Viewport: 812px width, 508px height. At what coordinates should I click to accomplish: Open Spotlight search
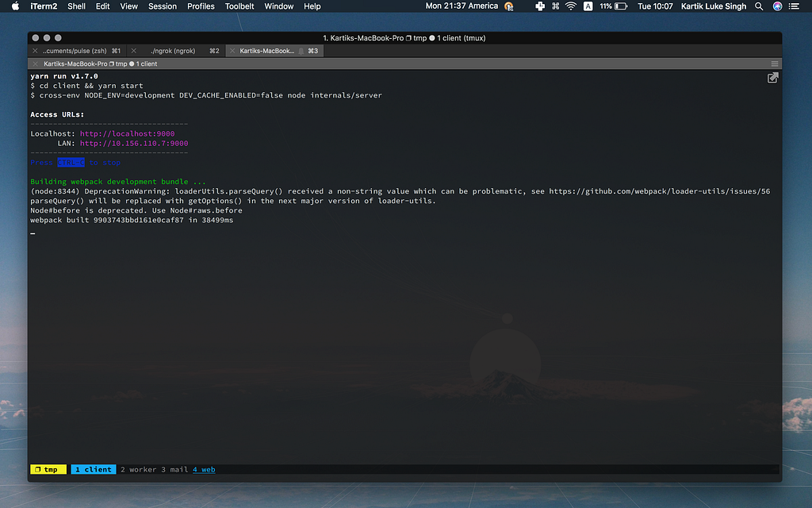(x=759, y=6)
